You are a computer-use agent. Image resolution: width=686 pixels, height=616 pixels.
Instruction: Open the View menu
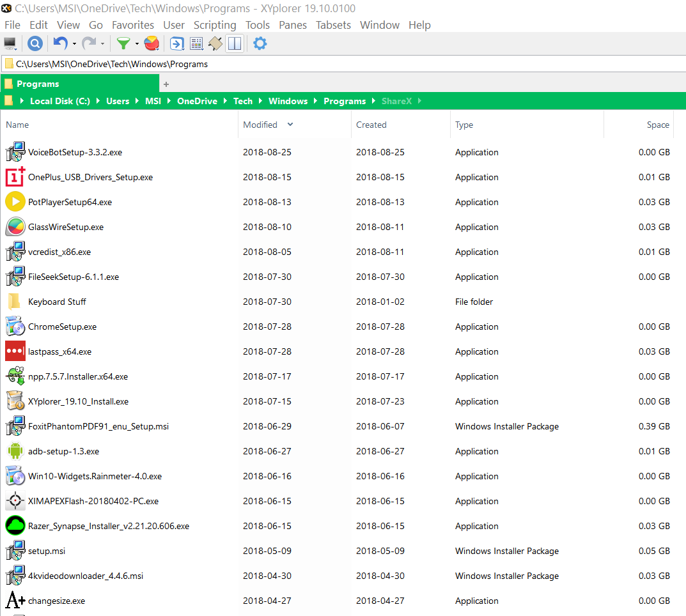pyautogui.click(x=68, y=25)
